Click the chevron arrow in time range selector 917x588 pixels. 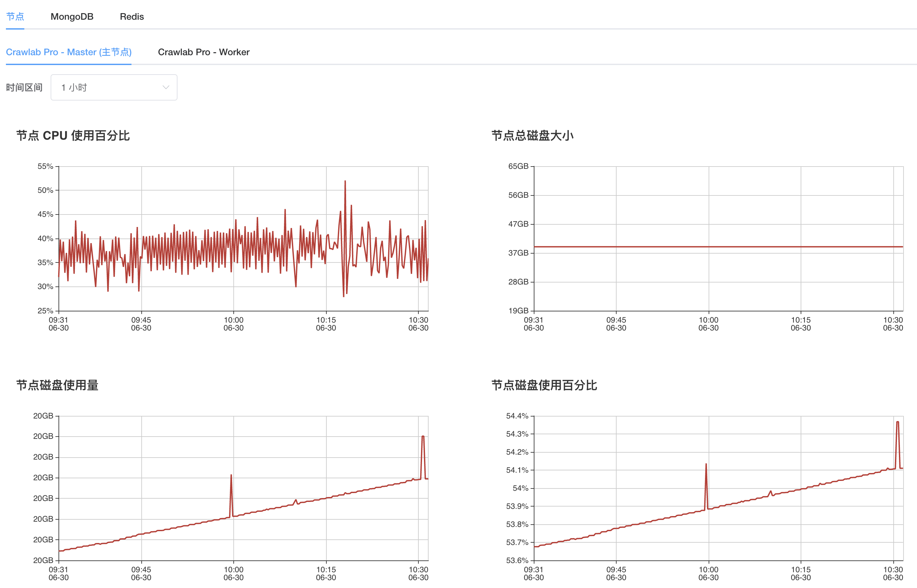(x=166, y=87)
